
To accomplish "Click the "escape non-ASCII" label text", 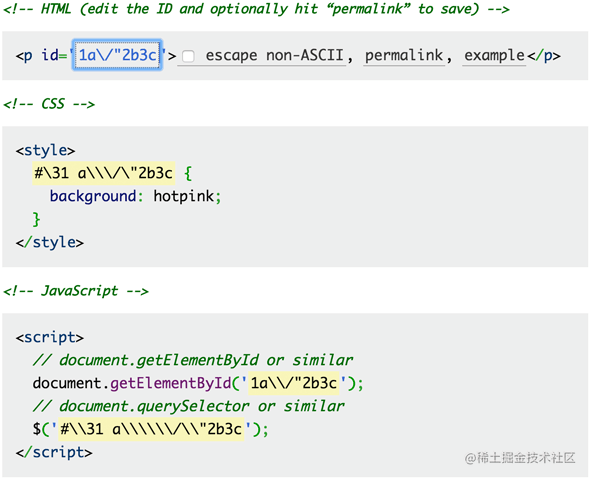I will coord(274,56).
